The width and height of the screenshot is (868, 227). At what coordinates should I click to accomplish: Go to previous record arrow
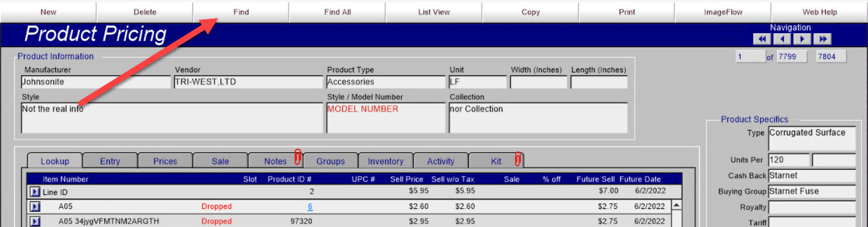pyautogui.click(x=782, y=39)
